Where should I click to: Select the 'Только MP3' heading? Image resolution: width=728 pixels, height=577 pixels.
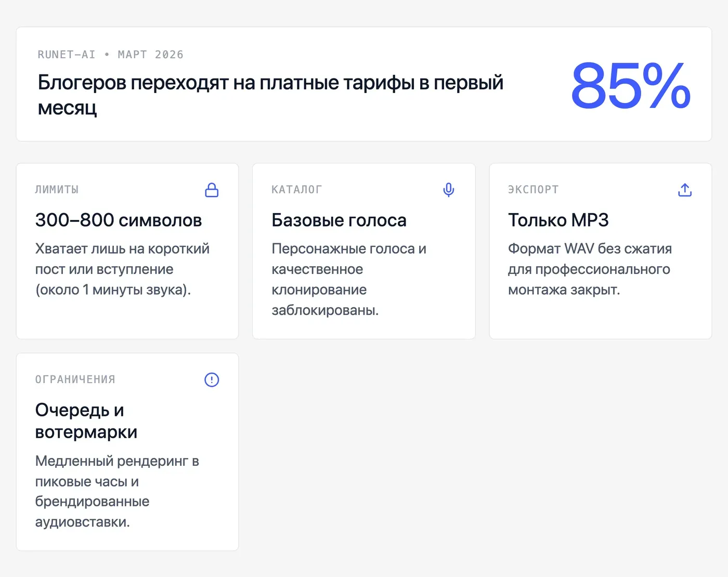tap(558, 220)
